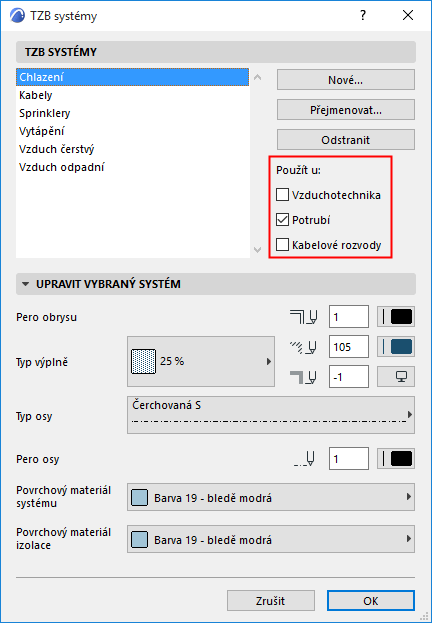Click the ArchiCAD app icon in title bar

click(x=17, y=15)
